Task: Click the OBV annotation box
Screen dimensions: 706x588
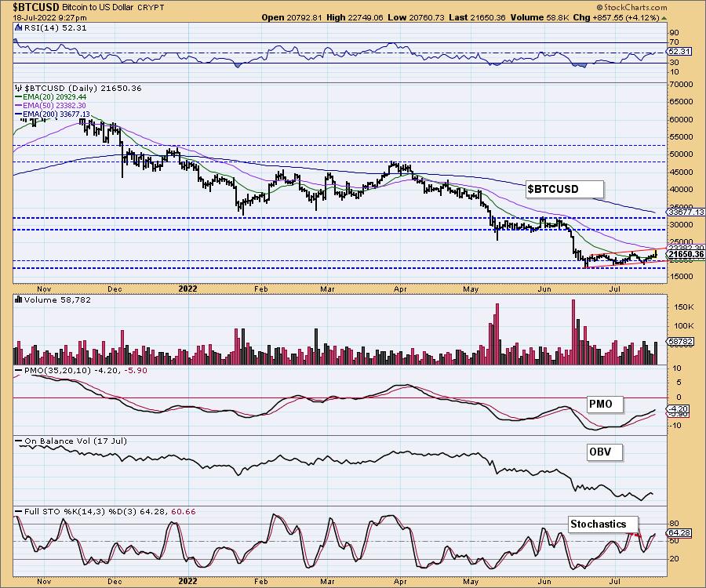Action: [x=604, y=452]
